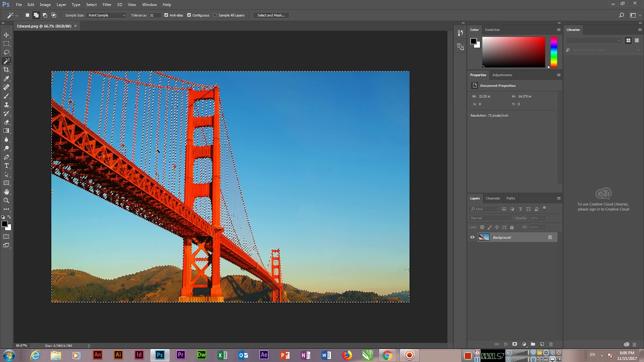The height and width of the screenshot is (362, 644).
Task: Switch to the Adjustments tab
Action: [x=502, y=75]
